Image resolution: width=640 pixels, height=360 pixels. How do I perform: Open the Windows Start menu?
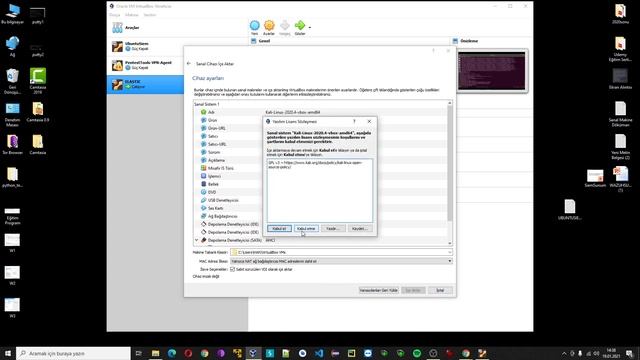(8, 353)
